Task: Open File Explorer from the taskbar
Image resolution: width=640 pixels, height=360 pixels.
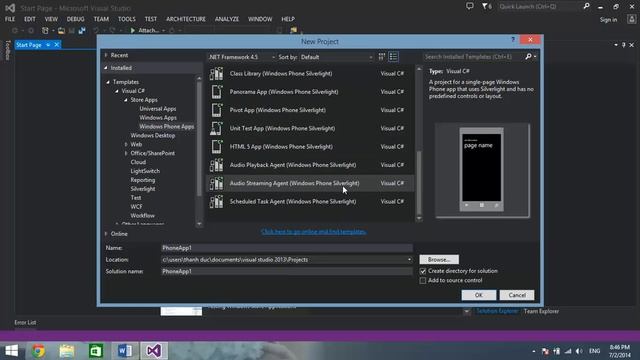Action: 67,351
